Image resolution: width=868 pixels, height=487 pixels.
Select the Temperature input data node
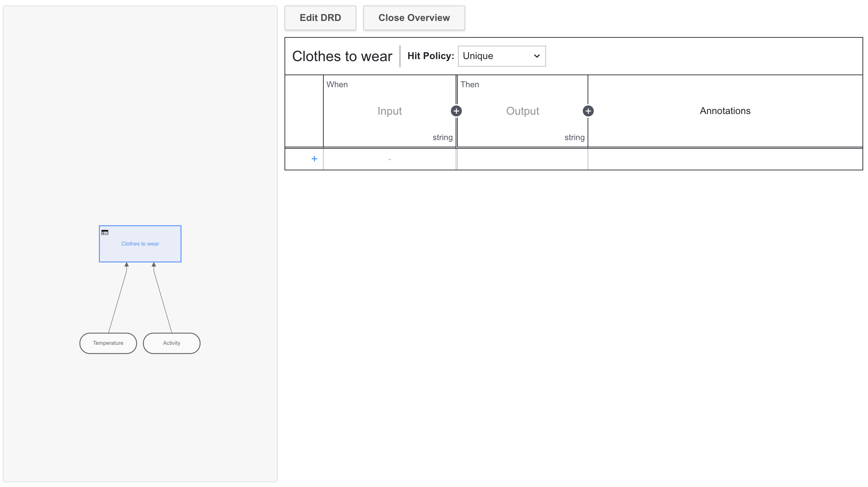click(108, 343)
